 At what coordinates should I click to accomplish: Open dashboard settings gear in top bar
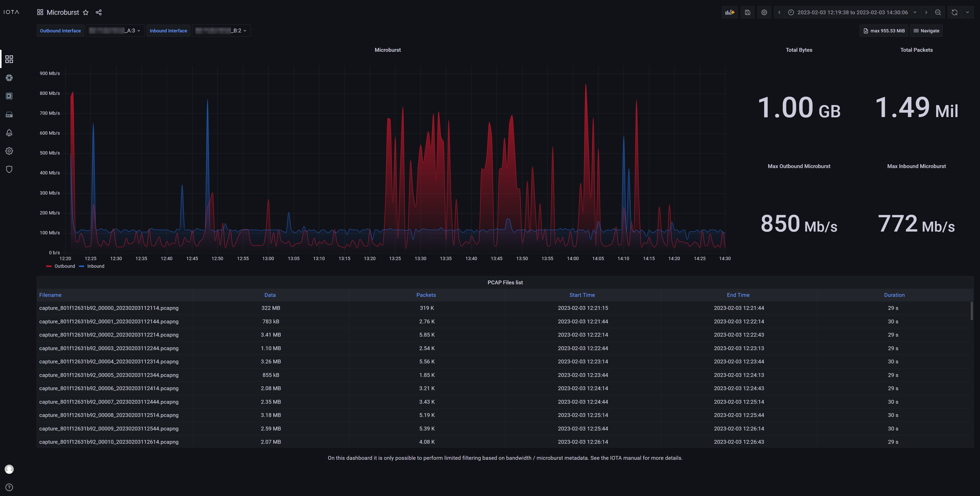(764, 12)
